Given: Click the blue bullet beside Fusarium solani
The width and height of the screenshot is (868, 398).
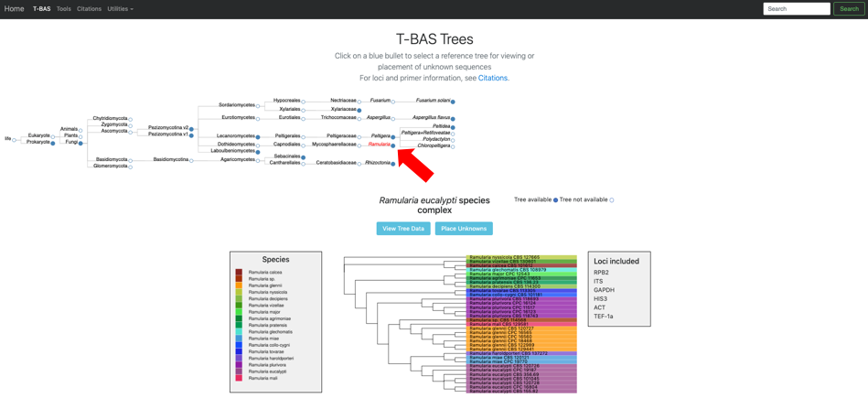Looking at the screenshot, I should [454, 102].
